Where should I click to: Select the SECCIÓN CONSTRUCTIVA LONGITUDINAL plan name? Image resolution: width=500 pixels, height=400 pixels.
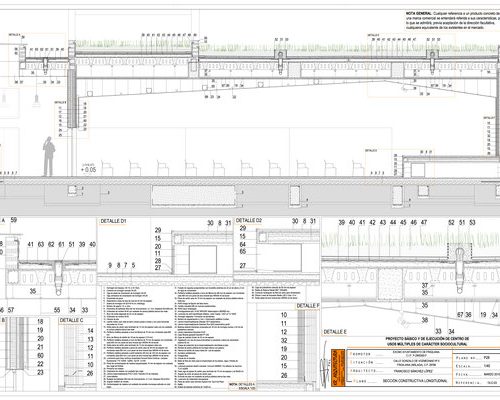(415, 380)
